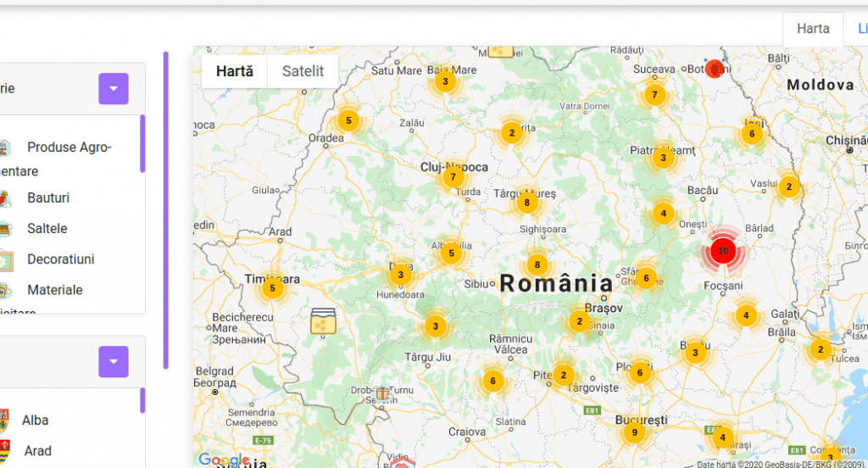Open the Ploiești cluster marked 6
The width and height of the screenshot is (868, 468).
pyautogui.click(x=640, y=373)
